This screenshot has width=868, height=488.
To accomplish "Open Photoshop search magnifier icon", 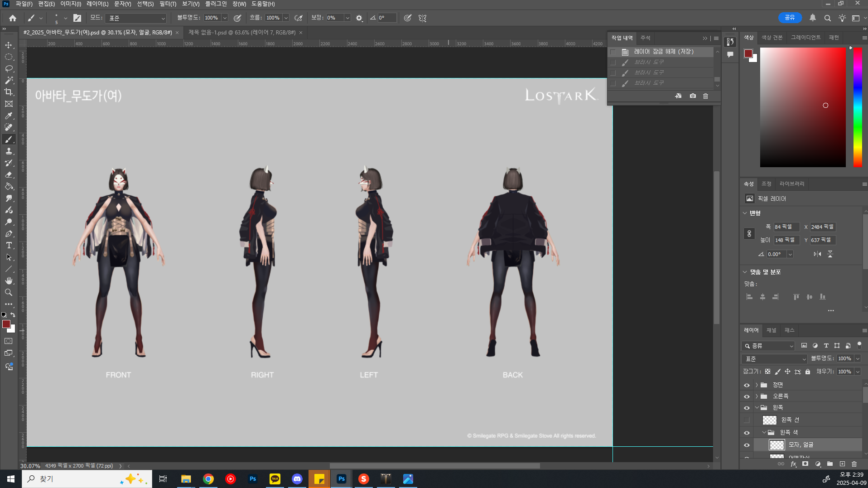I will coord(828,18).
